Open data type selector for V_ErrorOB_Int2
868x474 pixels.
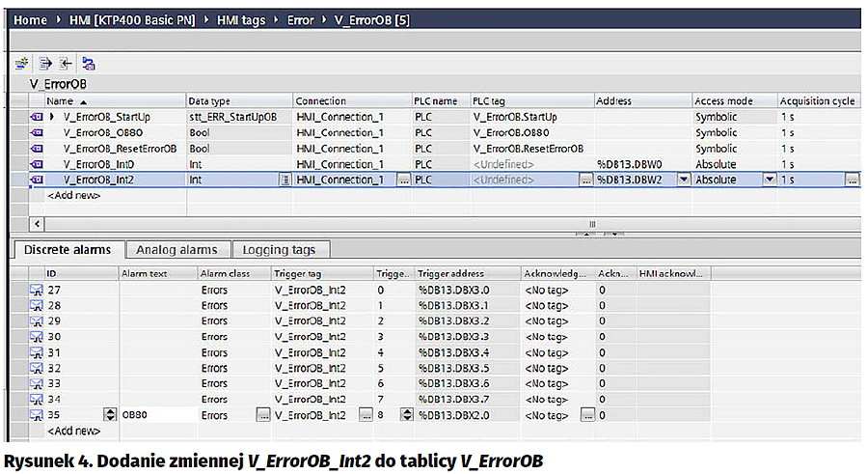pyautogui.click(x=285, y=180)
